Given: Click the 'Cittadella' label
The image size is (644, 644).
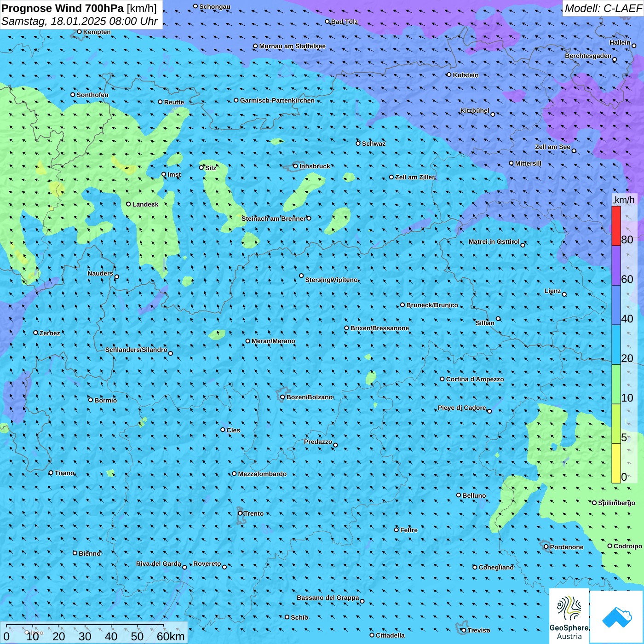Looking at the screenshot, I should [x=390, y=635].
